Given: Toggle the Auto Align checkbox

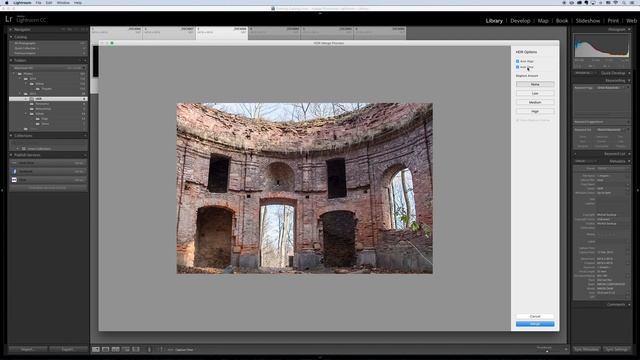Looking at the screenshot, I should point(518,61).
